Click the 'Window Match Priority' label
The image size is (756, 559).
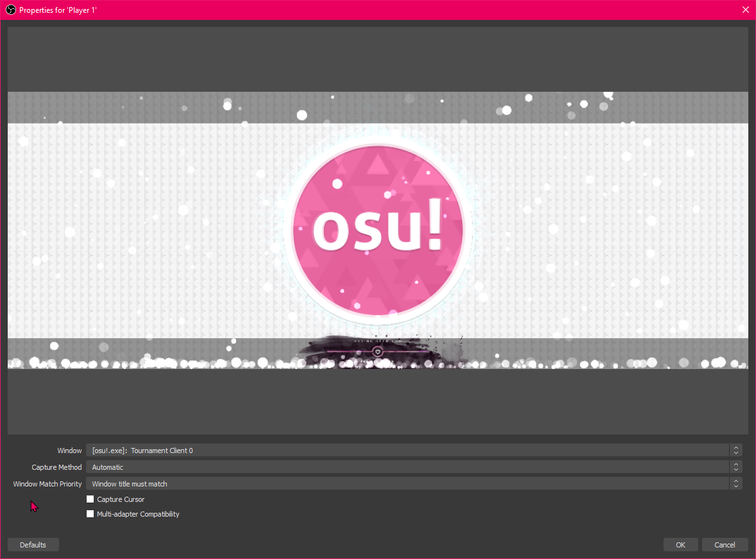point(47,484)
